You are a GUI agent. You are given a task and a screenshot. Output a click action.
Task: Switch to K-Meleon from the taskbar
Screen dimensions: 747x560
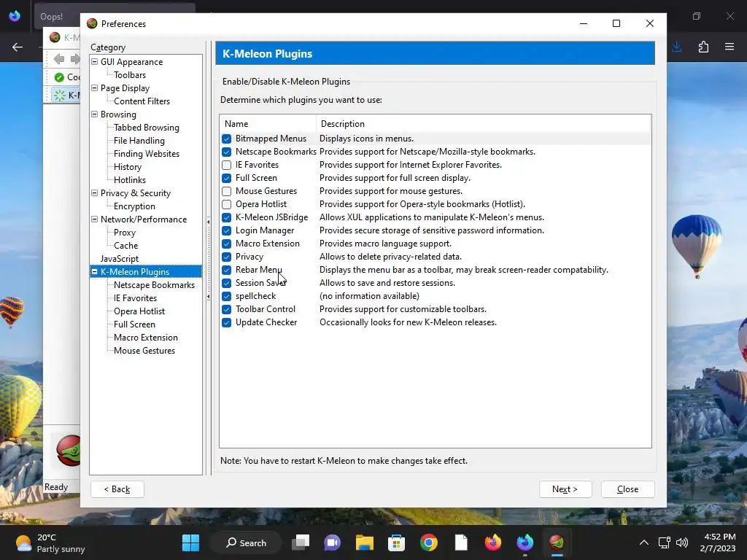[557, 542]
